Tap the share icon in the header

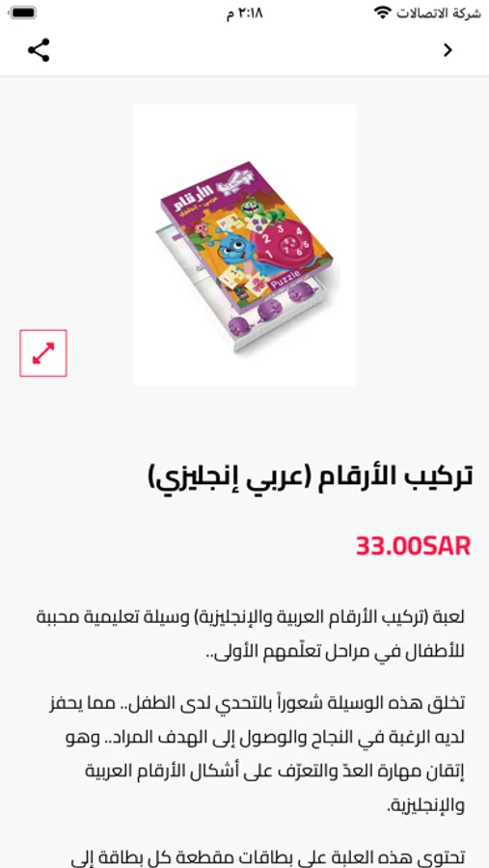click(x=39, y=50)
